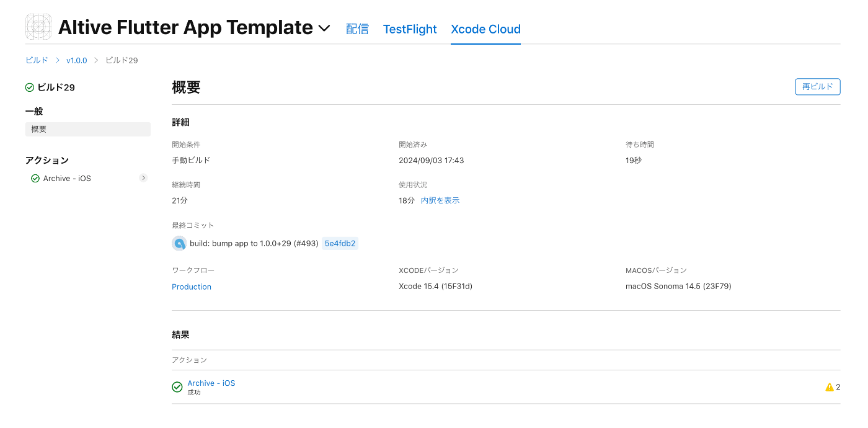This screenshot has height=428, width=868.
Task: Click the 概要 page heading
Action: click(186, 87)
